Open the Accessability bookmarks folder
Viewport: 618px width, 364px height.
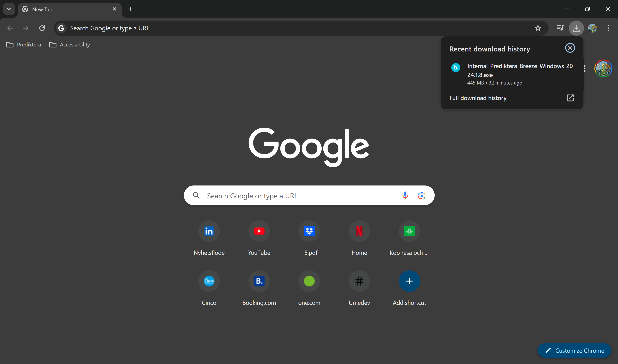click(69, 44)
